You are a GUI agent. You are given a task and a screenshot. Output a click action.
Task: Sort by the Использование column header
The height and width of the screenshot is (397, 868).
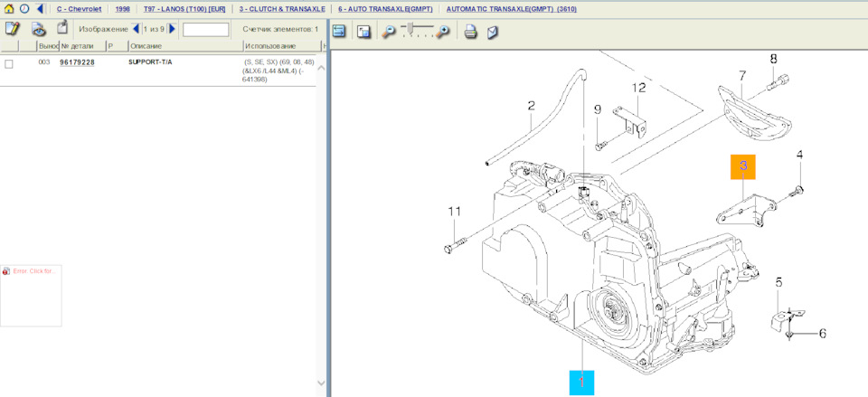[282, 46]
